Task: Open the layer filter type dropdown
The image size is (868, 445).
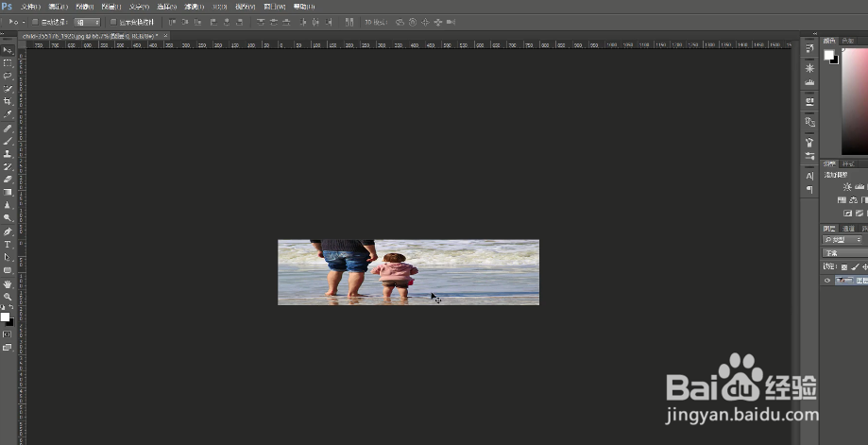Action: click(842, 240)
